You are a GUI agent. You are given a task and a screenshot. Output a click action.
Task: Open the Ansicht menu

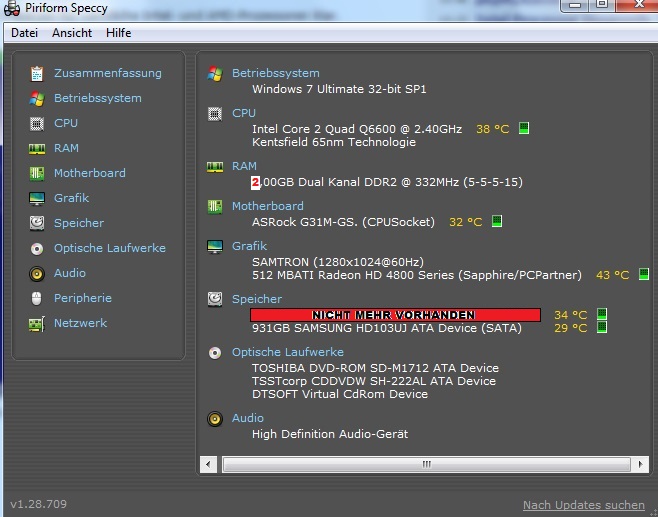tap(72, 33)
